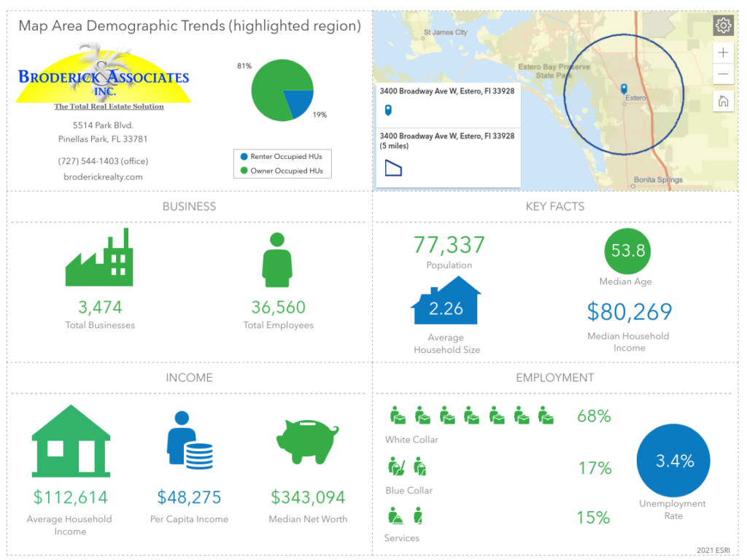Zoom in on the map with plus button
This screenshot has width=747, height=560.
point(723,52)
